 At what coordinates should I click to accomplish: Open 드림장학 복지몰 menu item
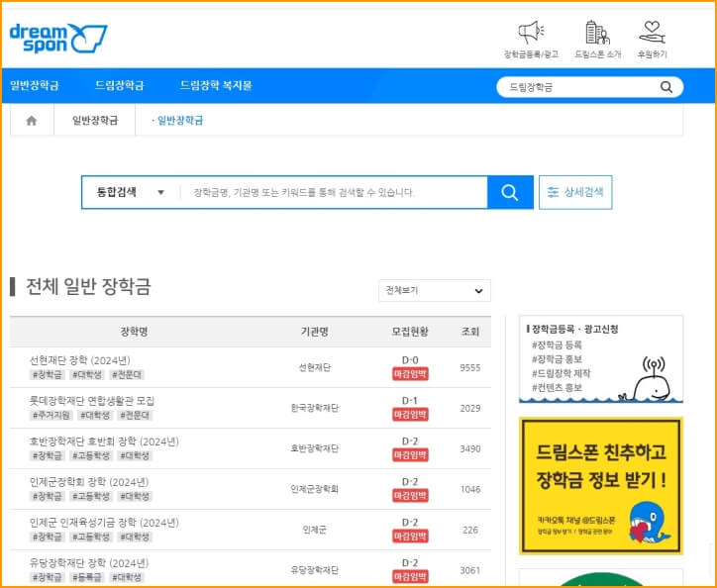point(216,85)
